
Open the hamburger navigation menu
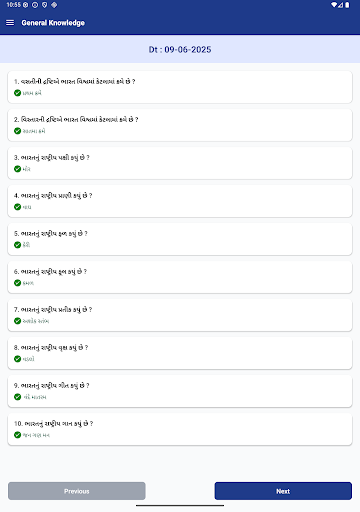(x=10, y=23)
